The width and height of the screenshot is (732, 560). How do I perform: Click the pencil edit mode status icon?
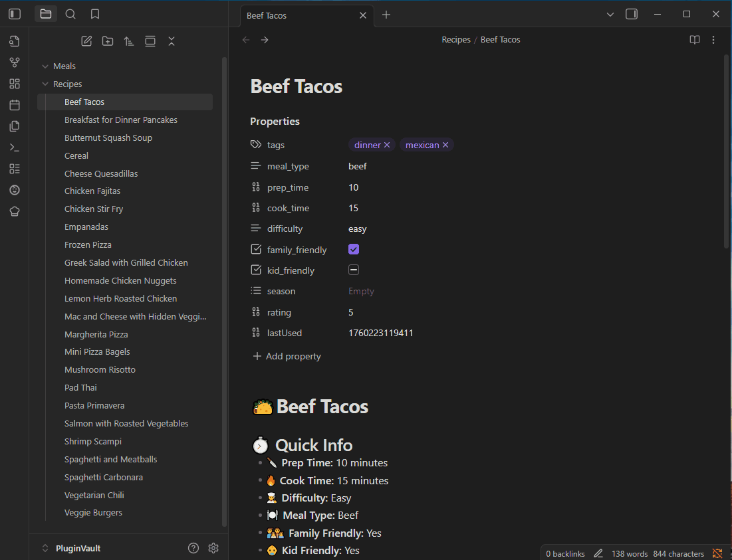tap(598, 553)
